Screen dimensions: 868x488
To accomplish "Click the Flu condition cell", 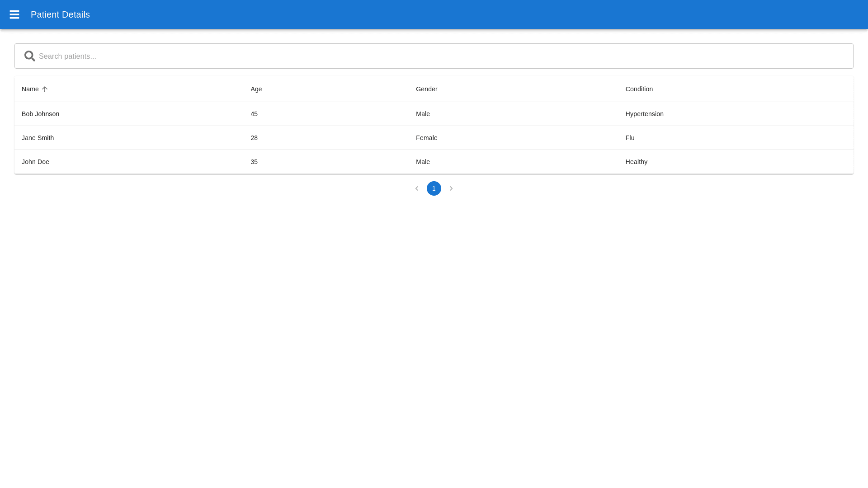I will coord(630,138).
